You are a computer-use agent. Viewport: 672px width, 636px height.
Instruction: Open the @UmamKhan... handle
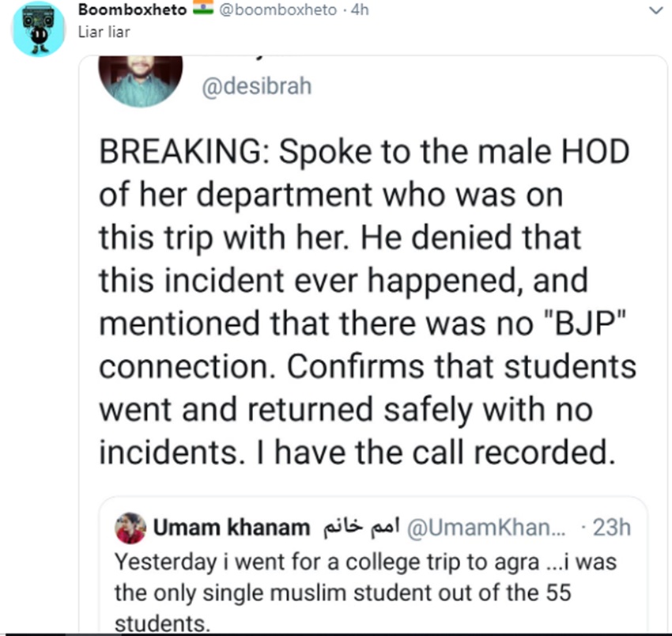pyautogui.click(x=474, y=527)
